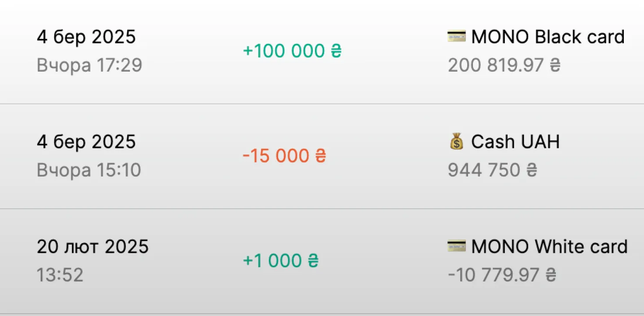The width and height of the screenshot is (644, 316).
Task: Select the -15 000 ₴ expense amount
Action: click(284, 156)
